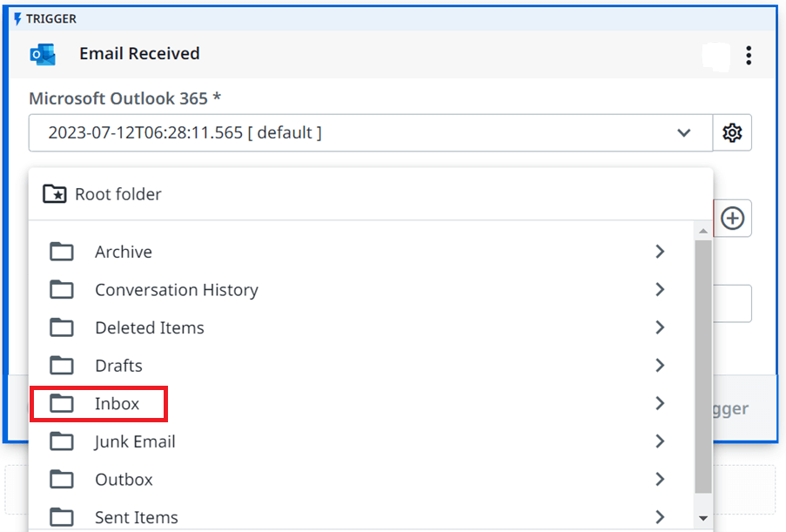This screenshot has width=786, height=532.
Task: Click the Junk Email folder icon
Action: 62,441
